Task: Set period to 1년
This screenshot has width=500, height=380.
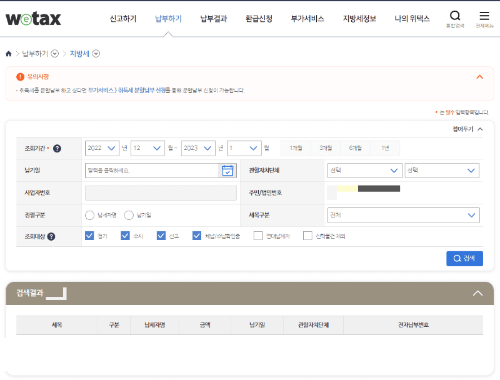Action: 385,148
